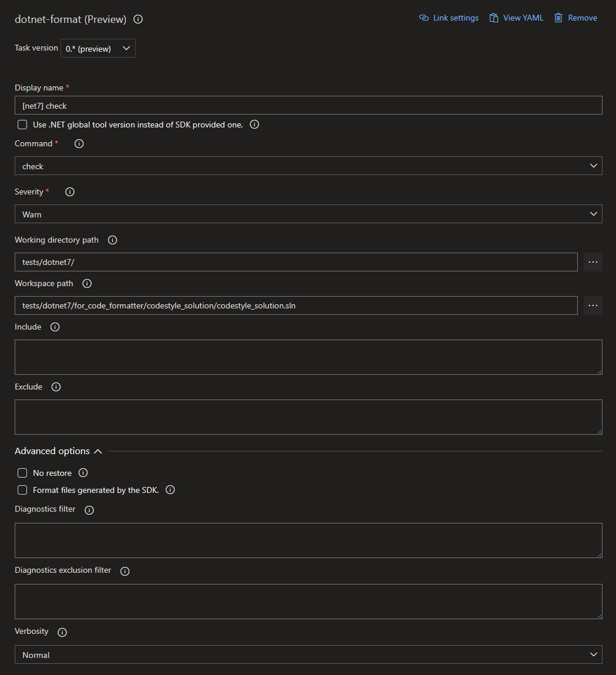
Task: Click the info icon beside dotnet-format (Preview)
Action: pos(138,19)
